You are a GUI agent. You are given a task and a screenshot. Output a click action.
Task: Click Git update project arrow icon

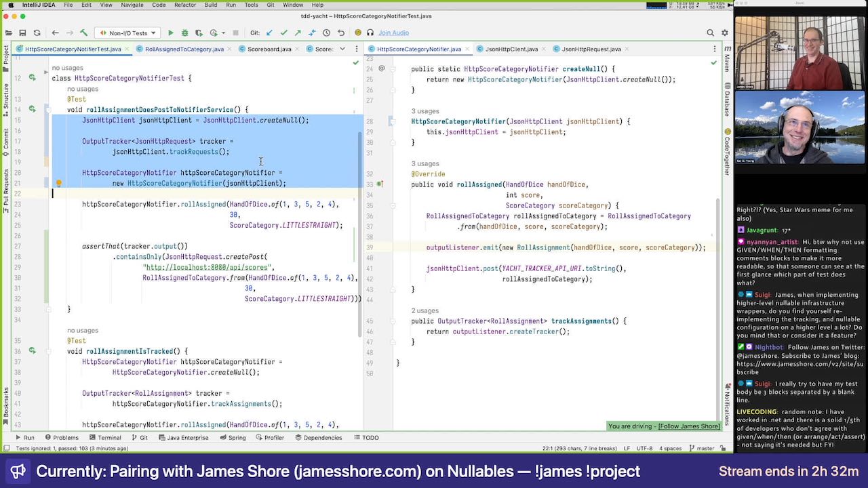tap(269, 33)
